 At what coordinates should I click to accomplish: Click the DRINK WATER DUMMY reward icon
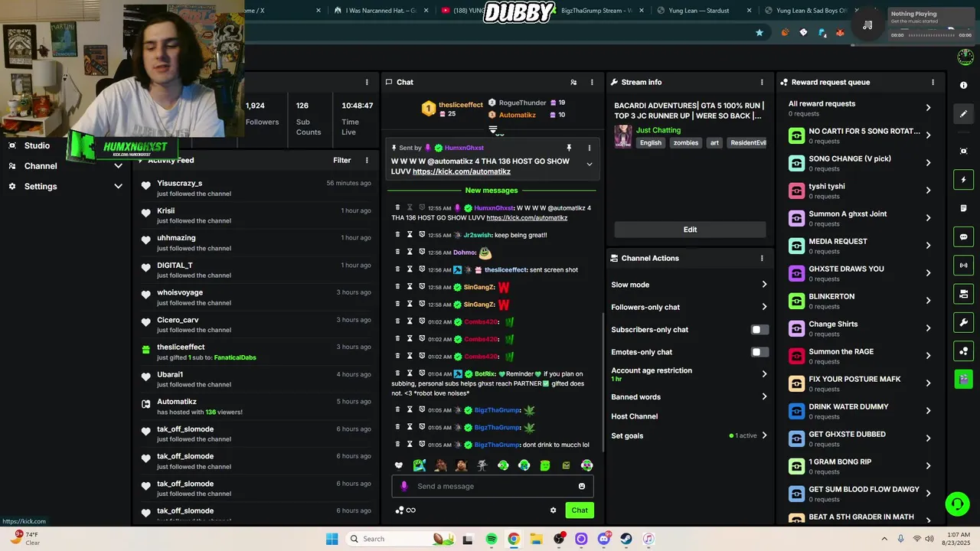[796, 411]
